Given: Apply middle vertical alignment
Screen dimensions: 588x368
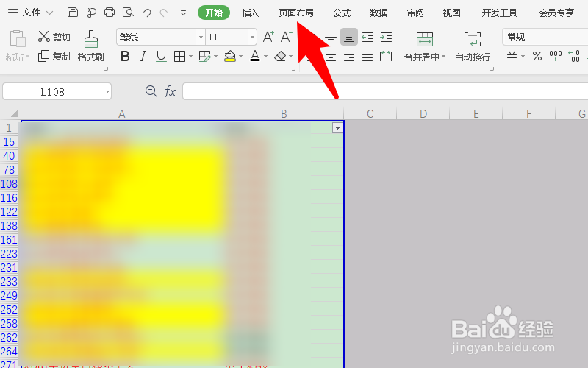Looking at the screenshot, I should point(330,38).
